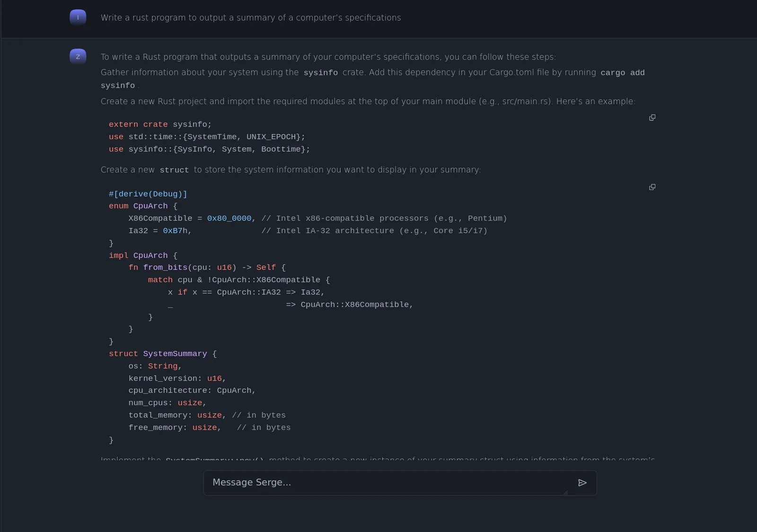
Task: Click the #[derive(Debug)] attribute line
Action: point(148,194)
